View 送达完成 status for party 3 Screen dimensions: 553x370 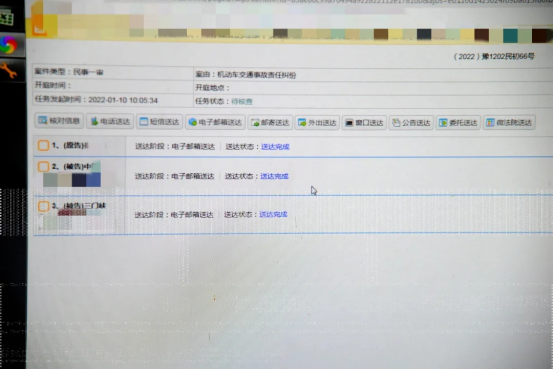(x=273, y=214)
